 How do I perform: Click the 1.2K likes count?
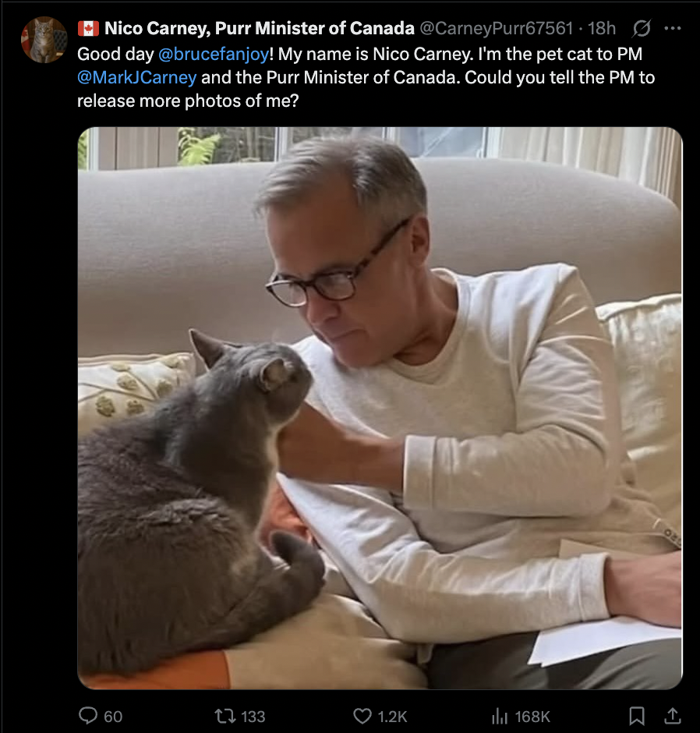click(x=392, y=717)
